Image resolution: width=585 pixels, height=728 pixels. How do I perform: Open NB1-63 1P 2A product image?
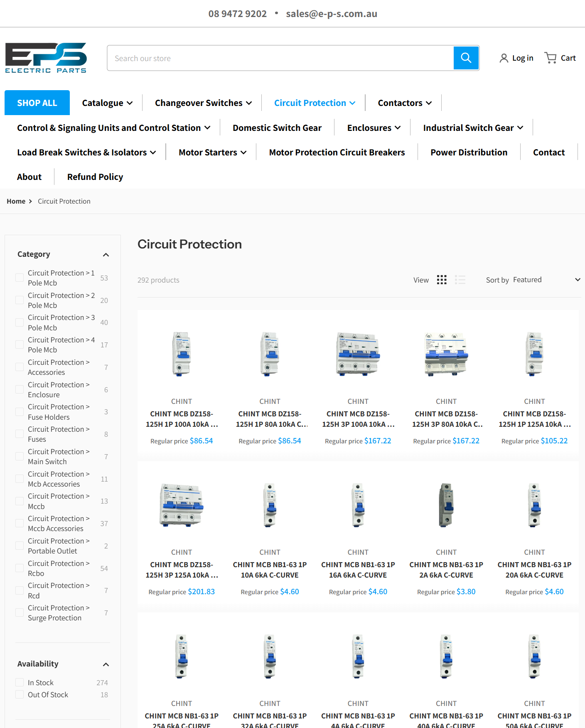click(x=446, y=505)
